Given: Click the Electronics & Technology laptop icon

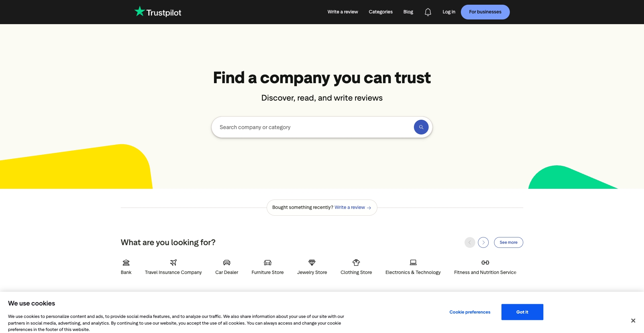Looking at the screenshot, I should coord(413,263).
